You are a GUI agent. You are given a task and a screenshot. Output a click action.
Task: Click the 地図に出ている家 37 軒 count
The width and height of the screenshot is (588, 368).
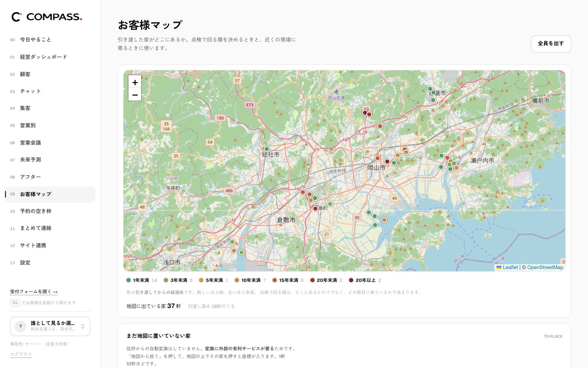click(154, 306)
